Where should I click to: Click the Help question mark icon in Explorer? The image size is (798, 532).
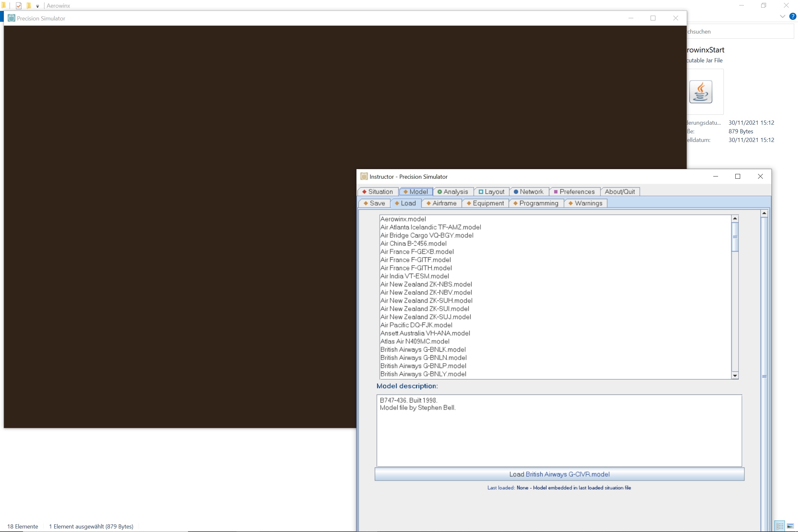[x=793, y=16]
